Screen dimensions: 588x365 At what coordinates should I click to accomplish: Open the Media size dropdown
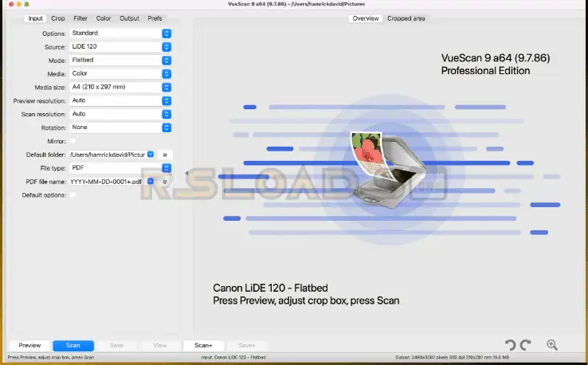pos(120,87)
